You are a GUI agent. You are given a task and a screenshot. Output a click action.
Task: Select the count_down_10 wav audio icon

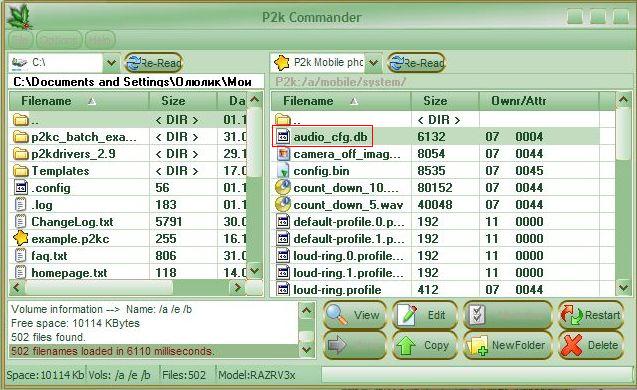(x=282, y=187)
